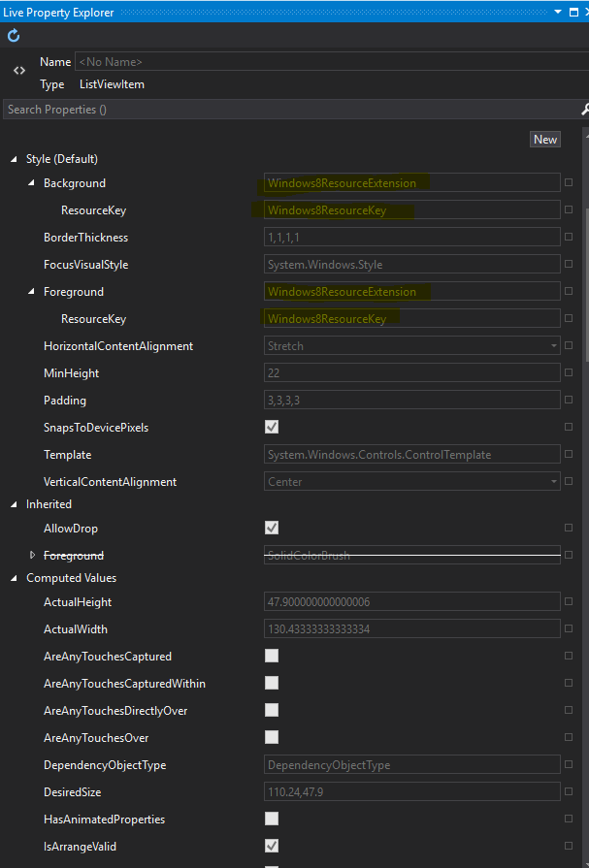Collapse the Computed Values section

pyautogui.click(x=14, y=578)
